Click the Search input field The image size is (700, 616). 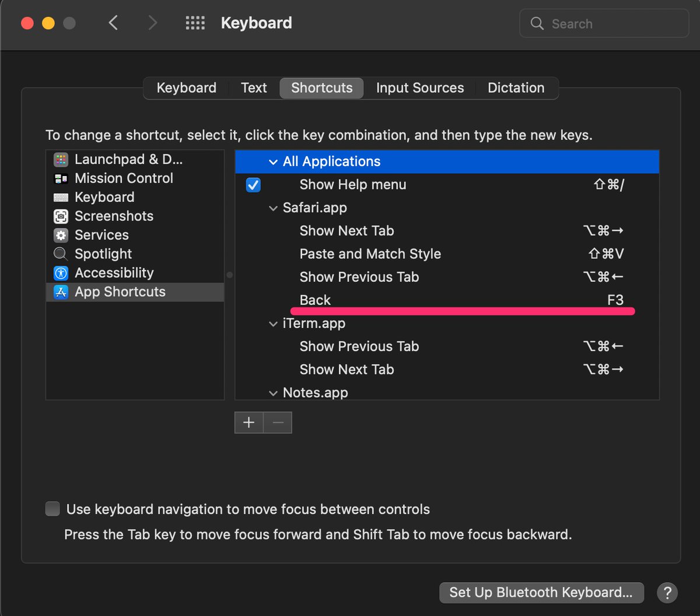[x=604, y=23]
